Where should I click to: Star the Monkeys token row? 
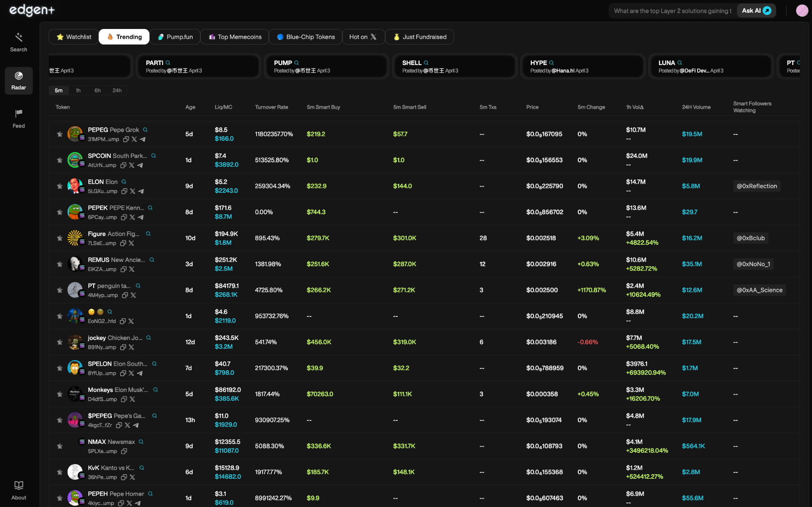(60, 394)
